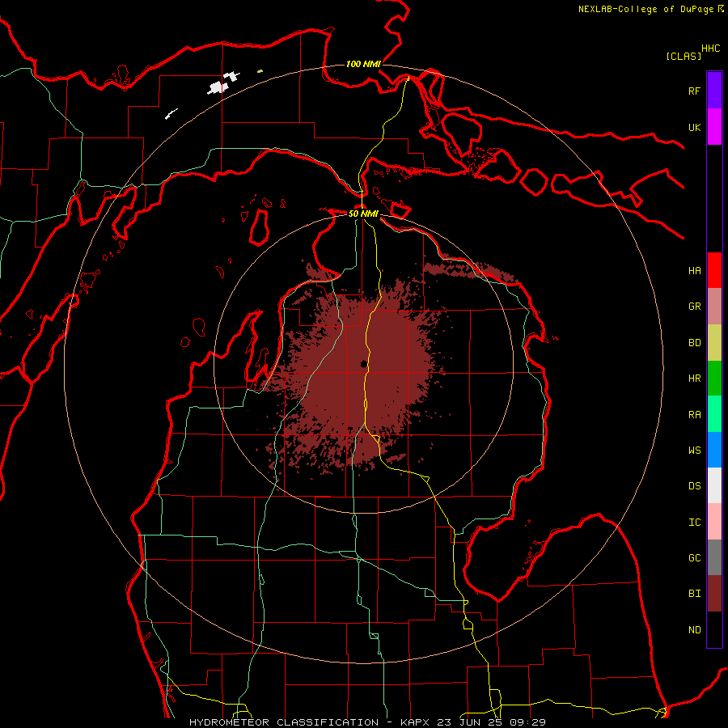
Task: Select the BD legend label
Action: click(x=694, y=343)
